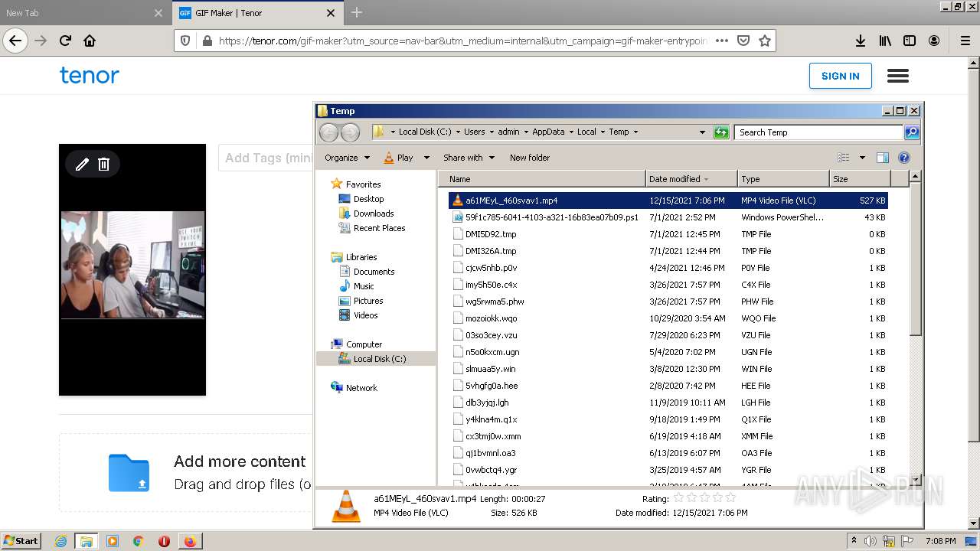The image size is (980, 551).
Task: Open Chrome from taskbar
Action: point(138,541)
